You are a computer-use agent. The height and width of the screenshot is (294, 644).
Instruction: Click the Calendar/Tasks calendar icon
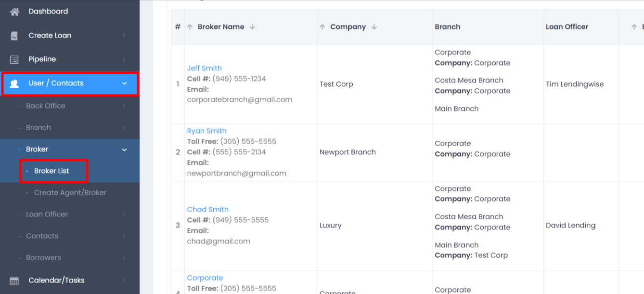pos(14,281)
